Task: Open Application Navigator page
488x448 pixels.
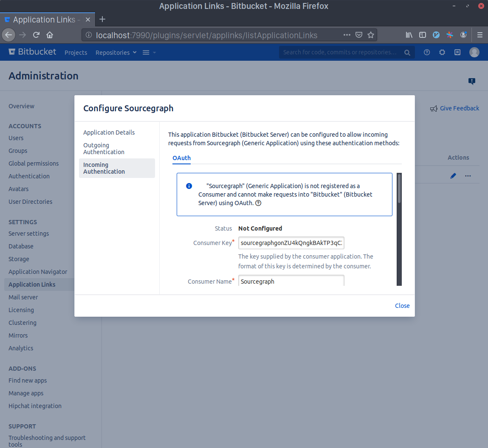Action: click(x=38, y=272)
